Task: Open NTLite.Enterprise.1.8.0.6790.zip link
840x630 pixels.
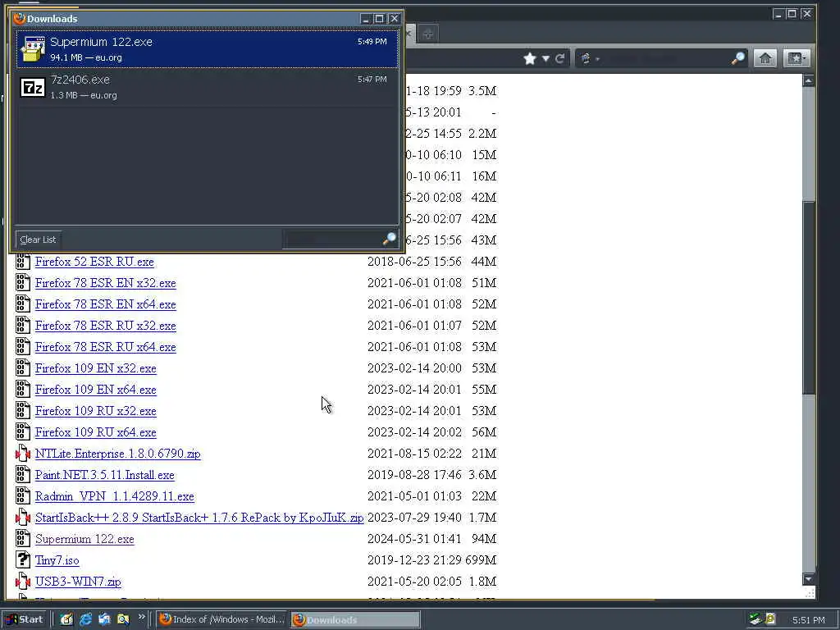Action: pos(118,454)
